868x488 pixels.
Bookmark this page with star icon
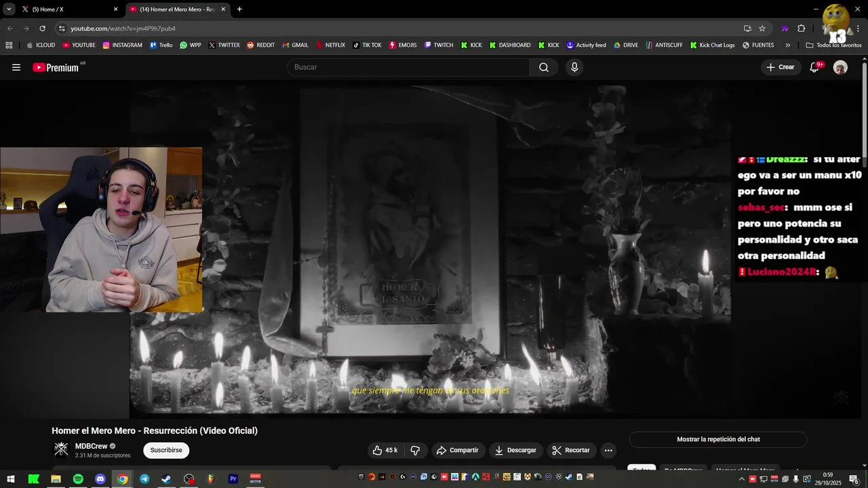762,28
